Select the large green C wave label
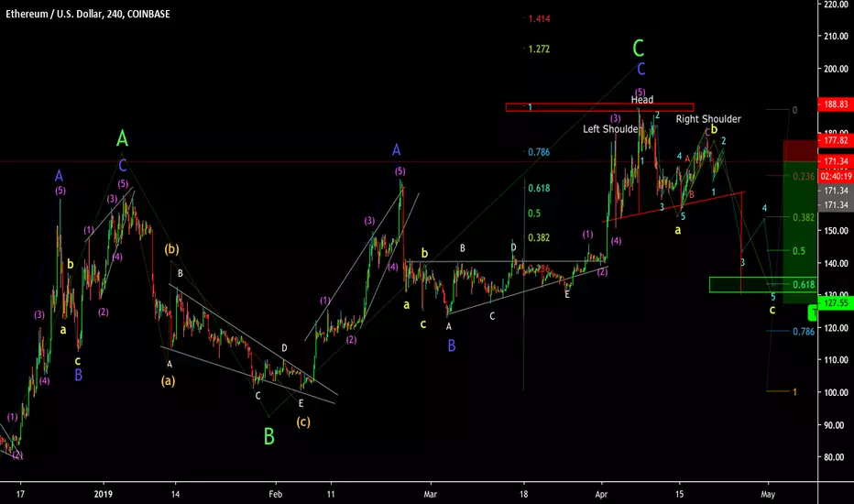The image size is (854, 504). pyautogui.click(x=639, y=49)
